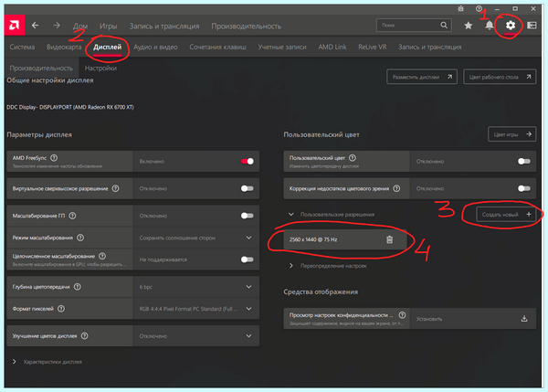Open help question mark in title bar

coord(479,9)
